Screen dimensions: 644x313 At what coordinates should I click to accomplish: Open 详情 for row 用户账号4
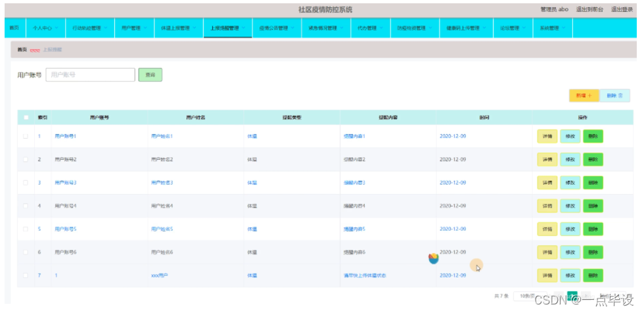pos(547,206)
